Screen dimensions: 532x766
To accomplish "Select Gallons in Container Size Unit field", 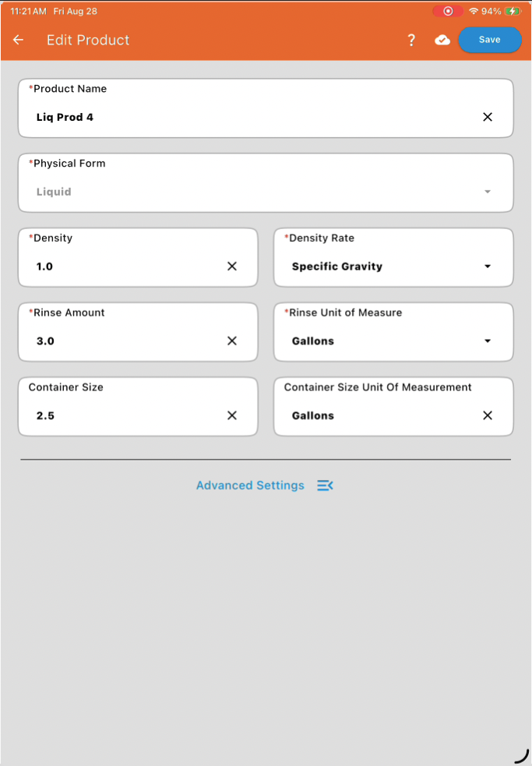I will pyautogui.click(x=312, y=416).
